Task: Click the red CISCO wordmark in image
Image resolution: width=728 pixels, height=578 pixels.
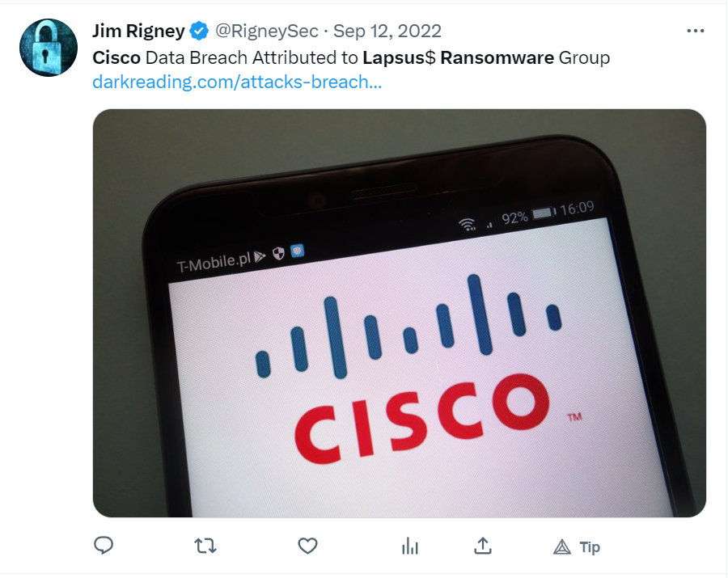Action: (x=422, y=417)
